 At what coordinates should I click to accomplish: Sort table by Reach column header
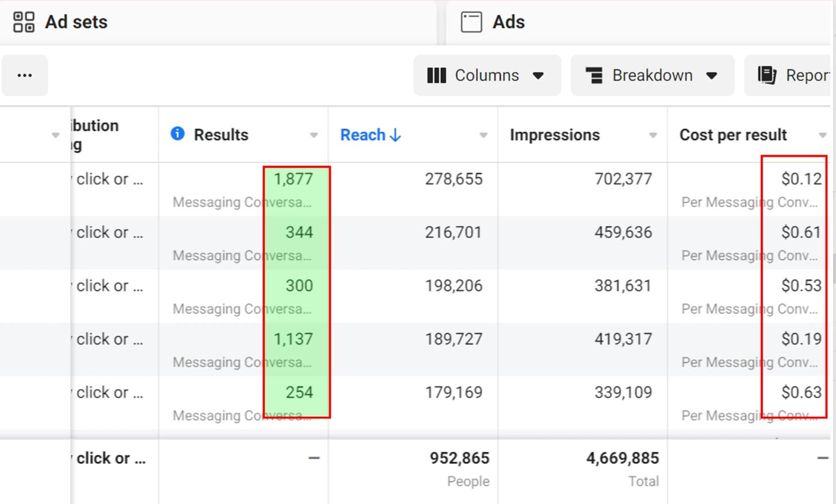[363, 135]
